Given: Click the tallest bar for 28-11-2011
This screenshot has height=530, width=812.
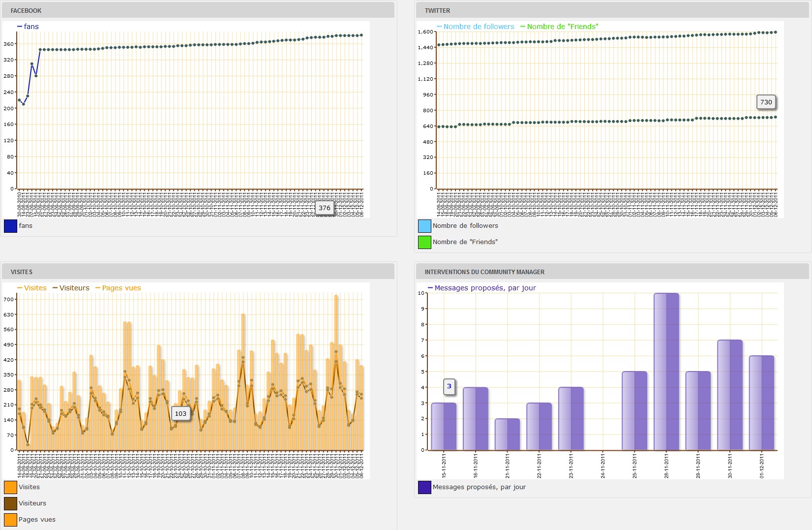Looking at the screenshot, I should [x=666, y=372].
